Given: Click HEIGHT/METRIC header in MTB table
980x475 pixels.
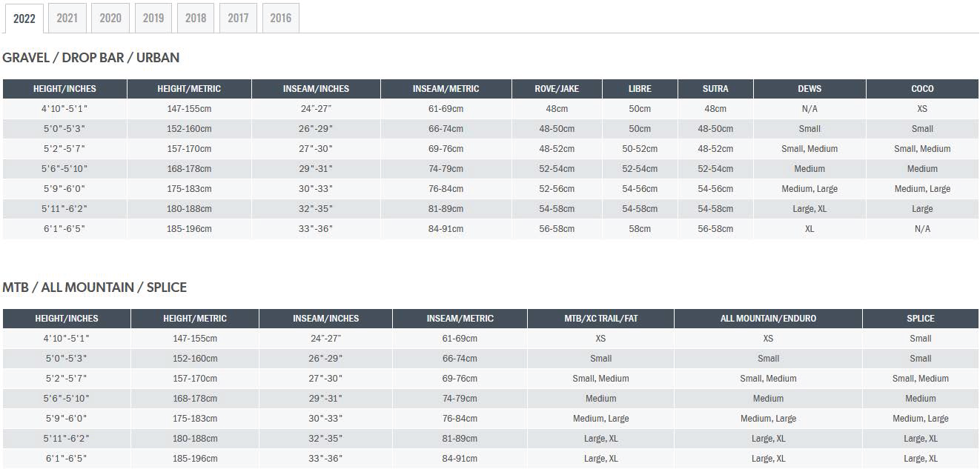Looking at the screenshot, I should point(195,319).
